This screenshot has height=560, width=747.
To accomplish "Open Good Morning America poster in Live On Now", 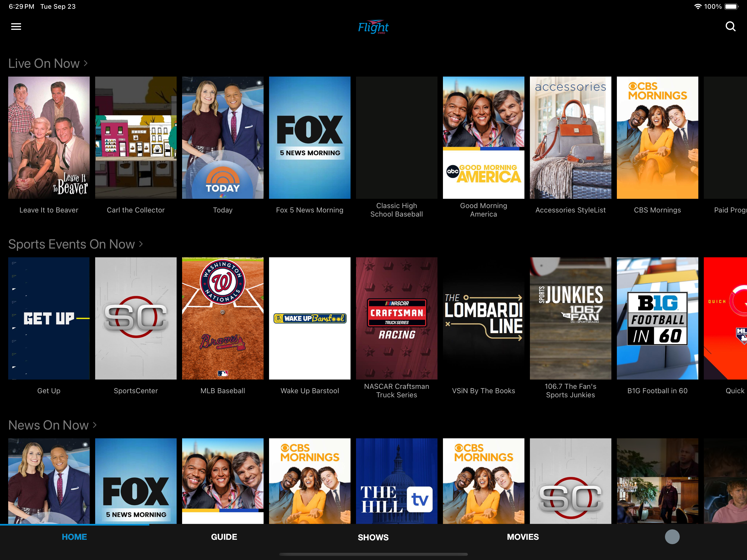I will (484, 138).
